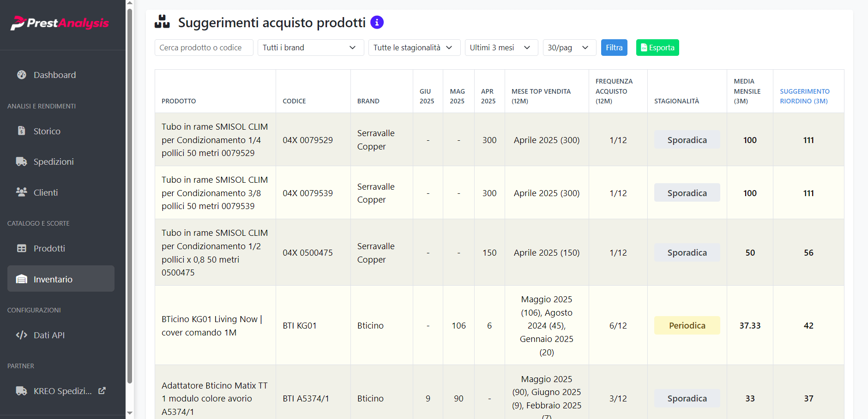Focus the Cerca prodotto o codice field
The image size is (868, 419).
[x=204, y=48]
